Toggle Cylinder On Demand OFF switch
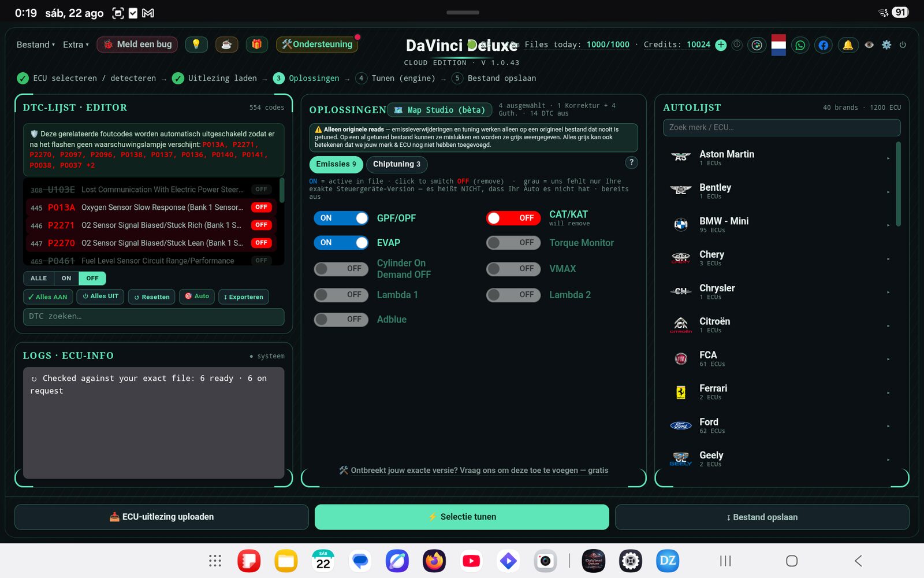The height and width of the screenshot is (578, 924). click(341, 269)
